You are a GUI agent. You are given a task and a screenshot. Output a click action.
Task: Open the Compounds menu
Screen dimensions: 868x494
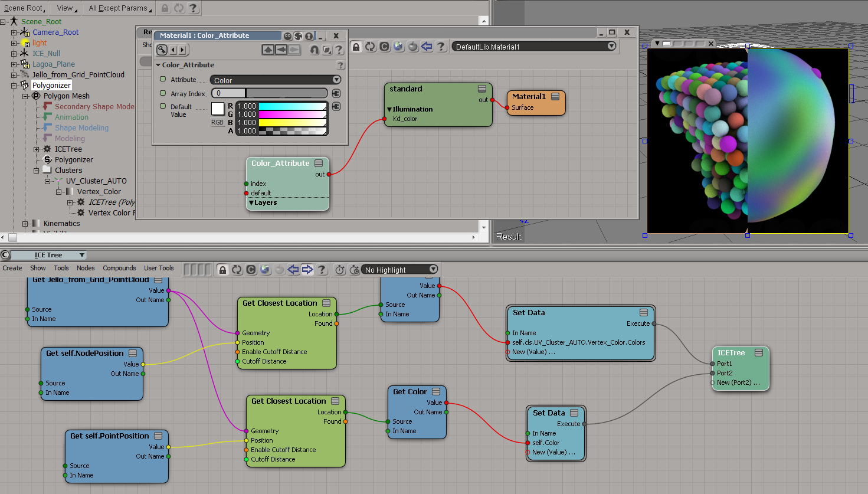point(119,268)
